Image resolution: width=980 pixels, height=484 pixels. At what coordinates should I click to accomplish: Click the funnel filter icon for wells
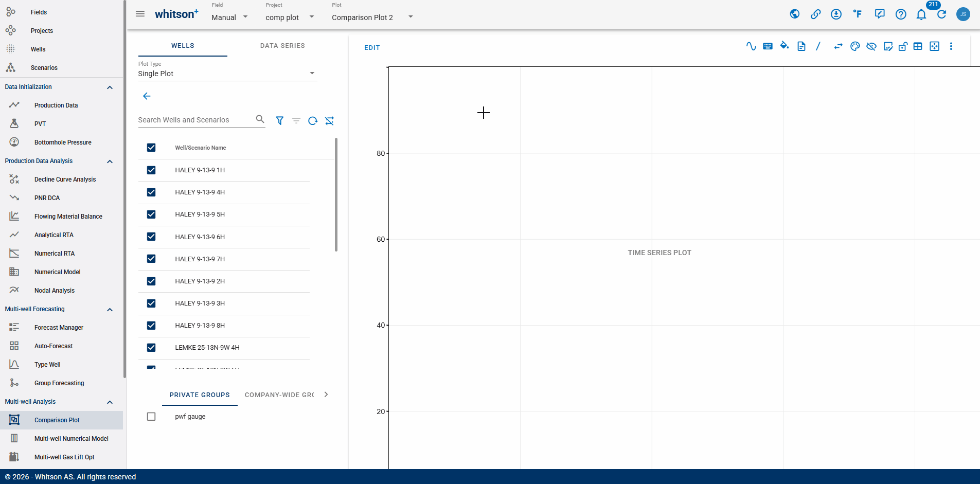click(x=280, y=120)
